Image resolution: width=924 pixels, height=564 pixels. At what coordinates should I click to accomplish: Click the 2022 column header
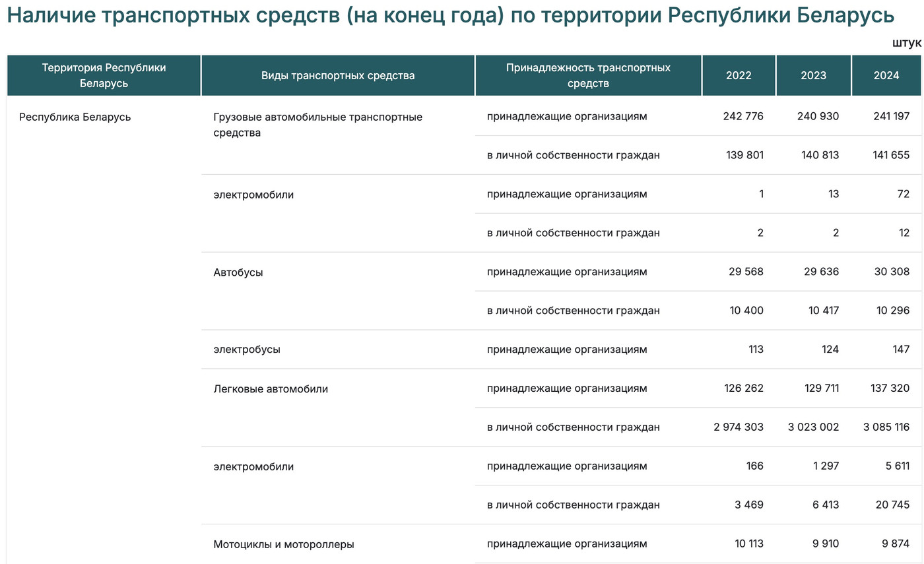coord(739,75)
